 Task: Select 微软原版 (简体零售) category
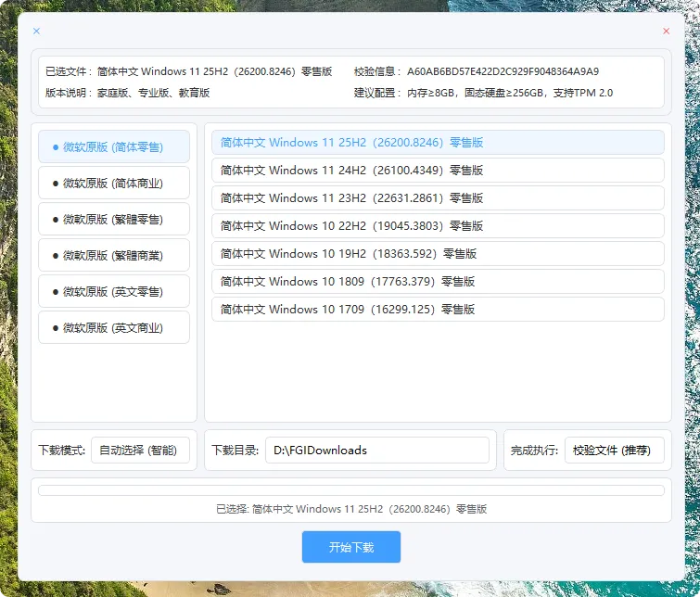point(114,146)
